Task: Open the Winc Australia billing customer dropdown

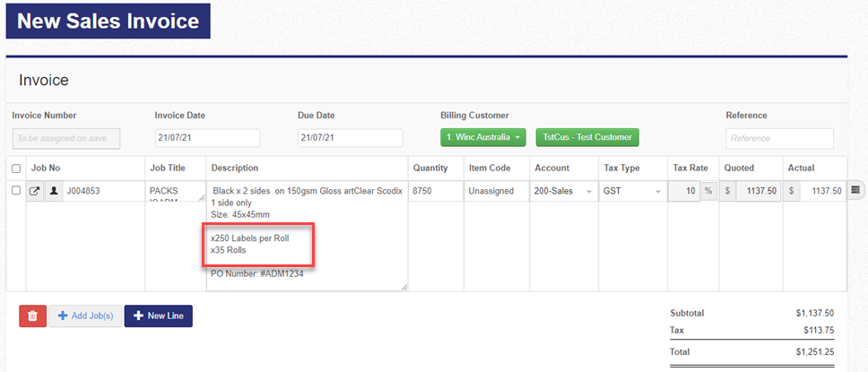Action: [483, 137]
